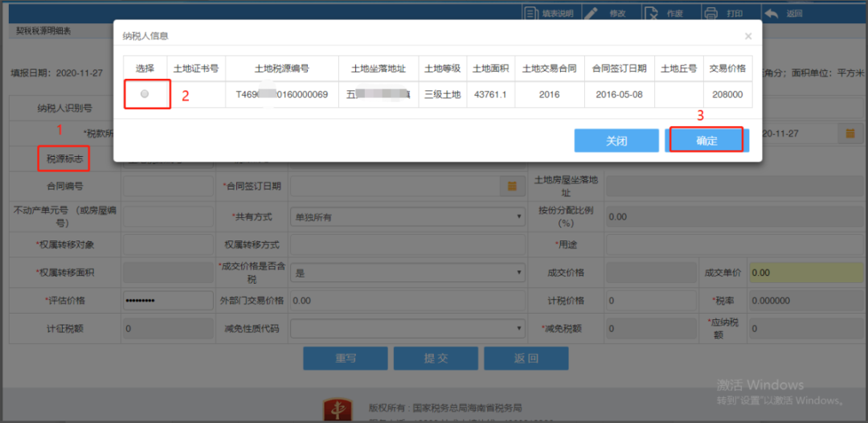
Task: Click the 修改 pencil icon
Action: click(591, 14)
